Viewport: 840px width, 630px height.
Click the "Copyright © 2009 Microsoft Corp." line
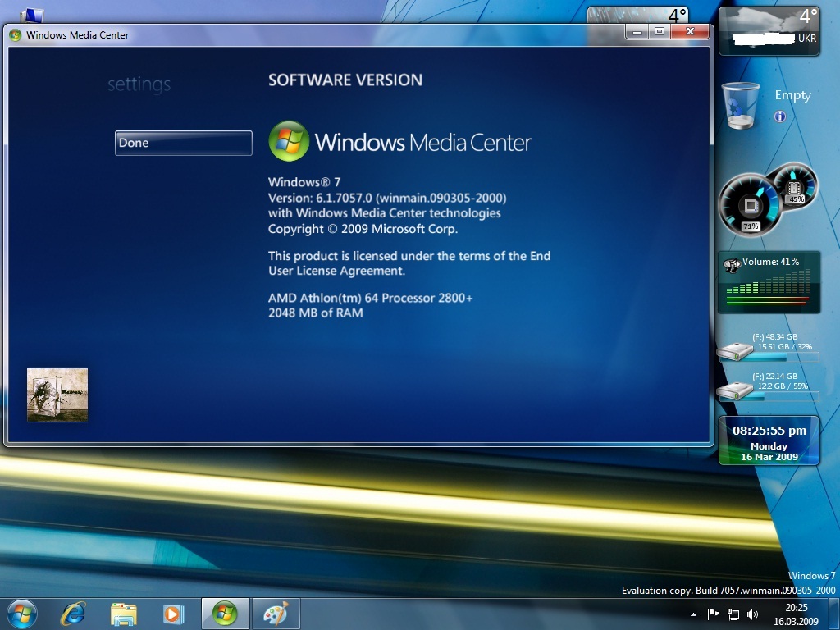[x=363, y=229]
